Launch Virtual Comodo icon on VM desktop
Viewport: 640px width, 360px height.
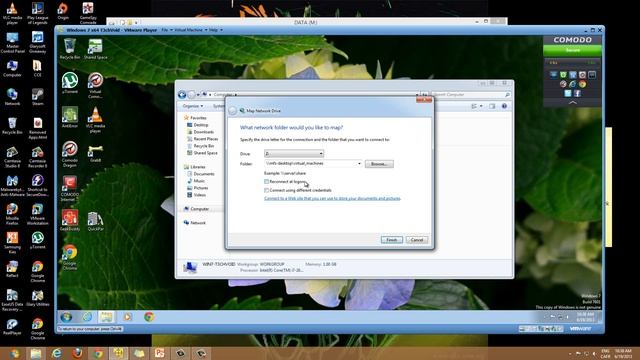tap(95, 84)
